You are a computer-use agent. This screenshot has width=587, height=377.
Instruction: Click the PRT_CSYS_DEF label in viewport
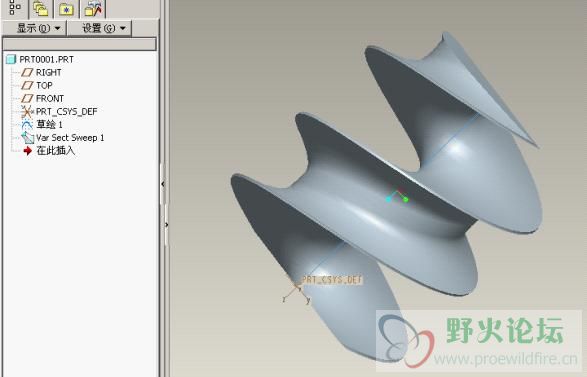click(332, 280)
